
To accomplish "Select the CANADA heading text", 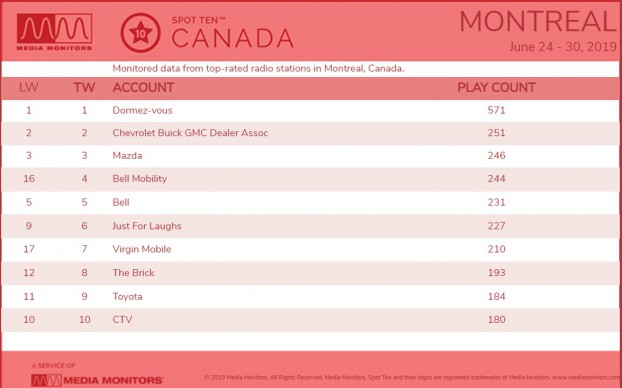I will click(232, 38).
